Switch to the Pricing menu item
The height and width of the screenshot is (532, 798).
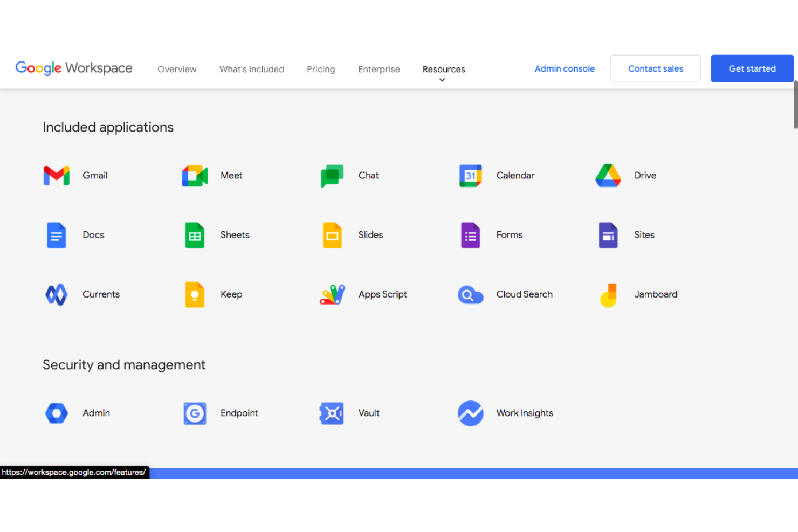click(x=321, y=69)
